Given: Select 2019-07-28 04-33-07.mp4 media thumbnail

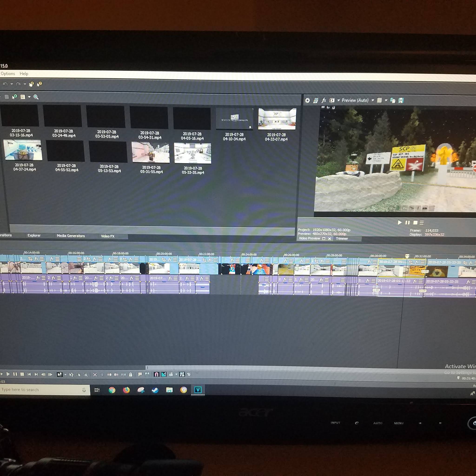Looking at the screenshot, I should (277, 119).
